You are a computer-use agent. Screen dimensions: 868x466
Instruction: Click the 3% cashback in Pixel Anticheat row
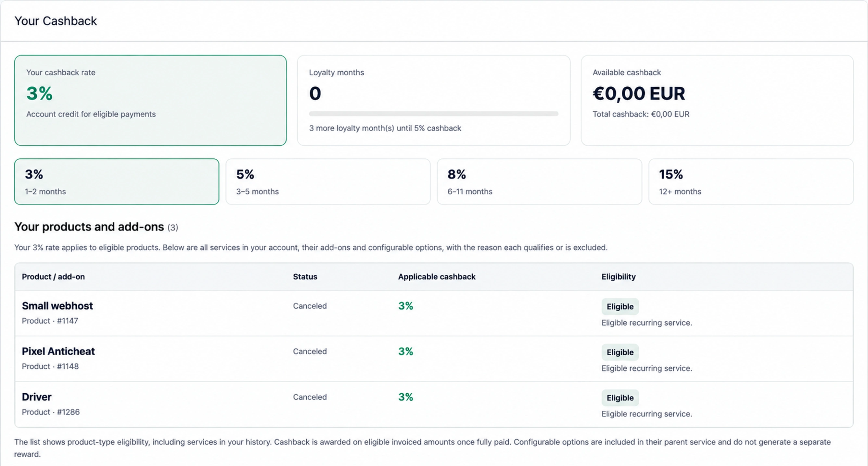tap(405, 351)
